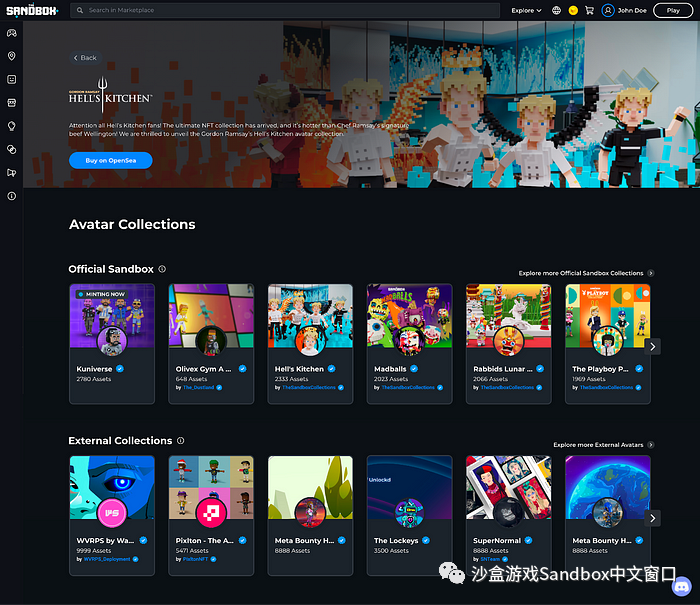Open Madballs collection card image
700x605 pixels.
409,316
